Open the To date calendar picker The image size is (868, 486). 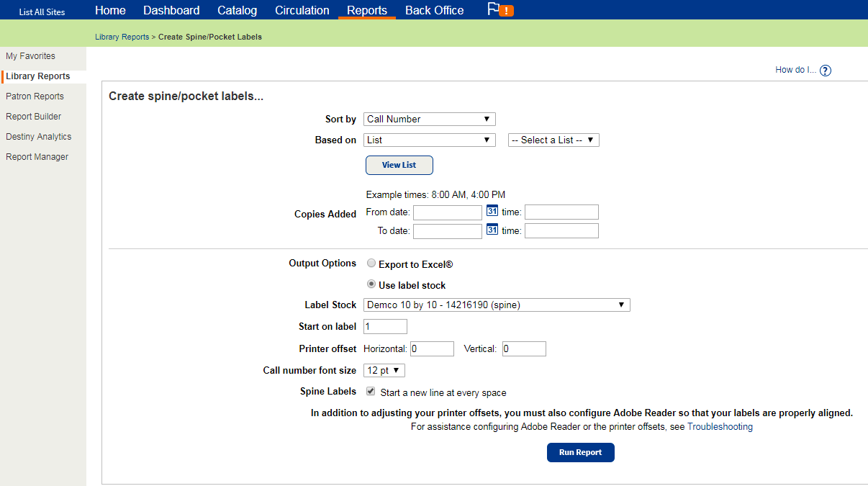(492, 230)
